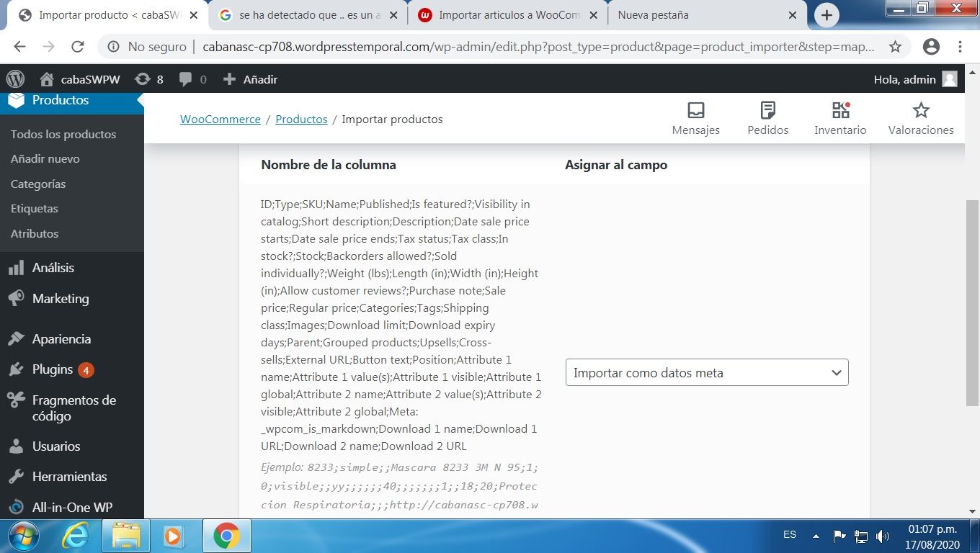Viewport: 980px width, 553px height.
Task: Go to Todos los productos
Action: tap(63, 135)
